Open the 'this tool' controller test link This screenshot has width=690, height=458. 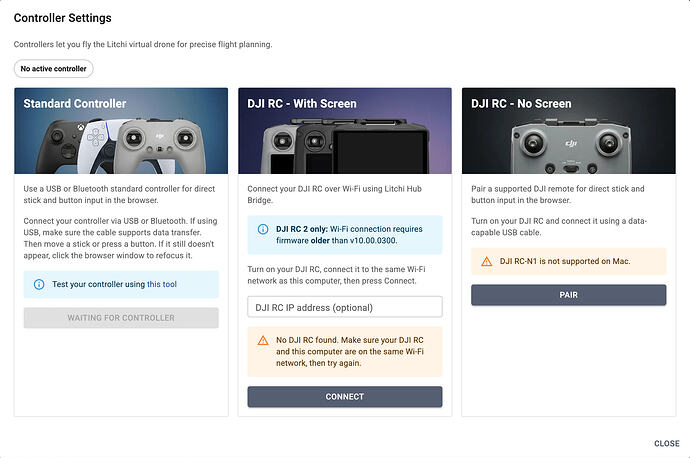pos(162,284)
